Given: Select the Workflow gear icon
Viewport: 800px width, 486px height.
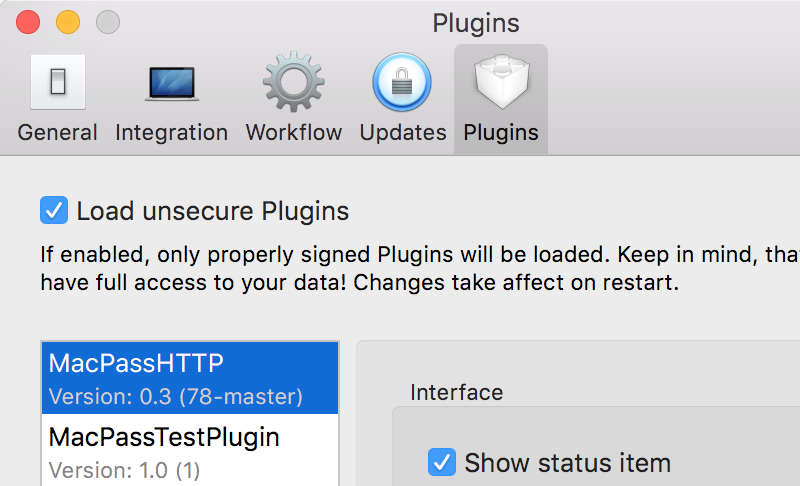Looking at the screenshot, I should 293,82.
